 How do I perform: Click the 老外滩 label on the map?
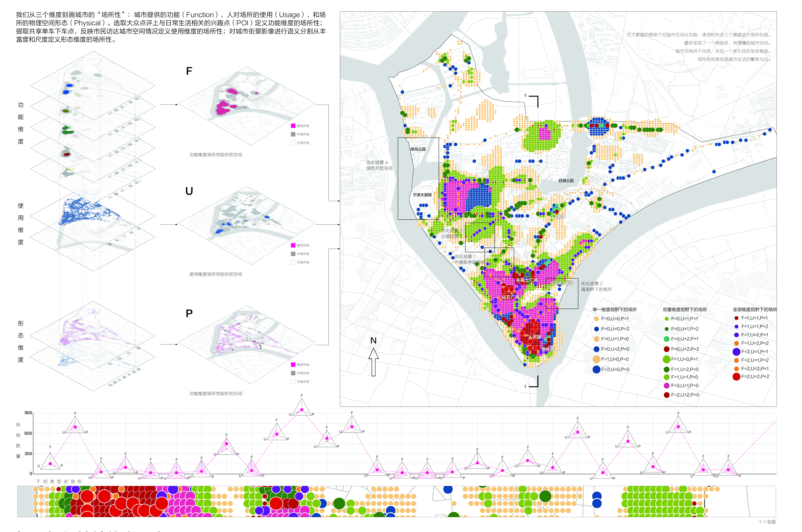(x=548, y=349)
